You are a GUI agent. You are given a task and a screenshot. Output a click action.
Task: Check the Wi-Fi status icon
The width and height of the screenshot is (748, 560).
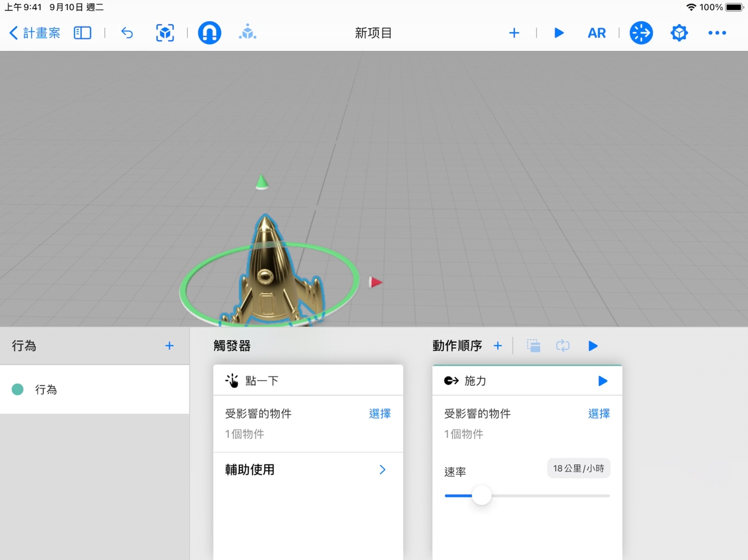tap(691, 7)
